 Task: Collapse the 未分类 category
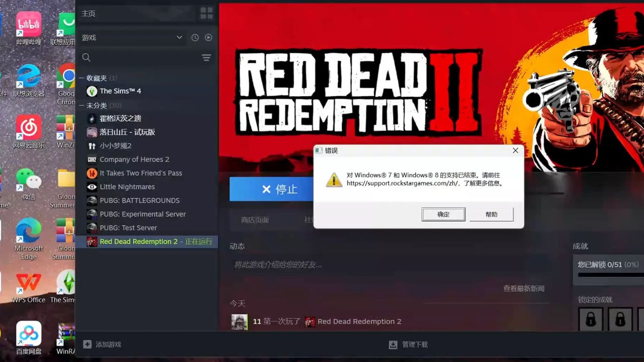pos(82,106)
